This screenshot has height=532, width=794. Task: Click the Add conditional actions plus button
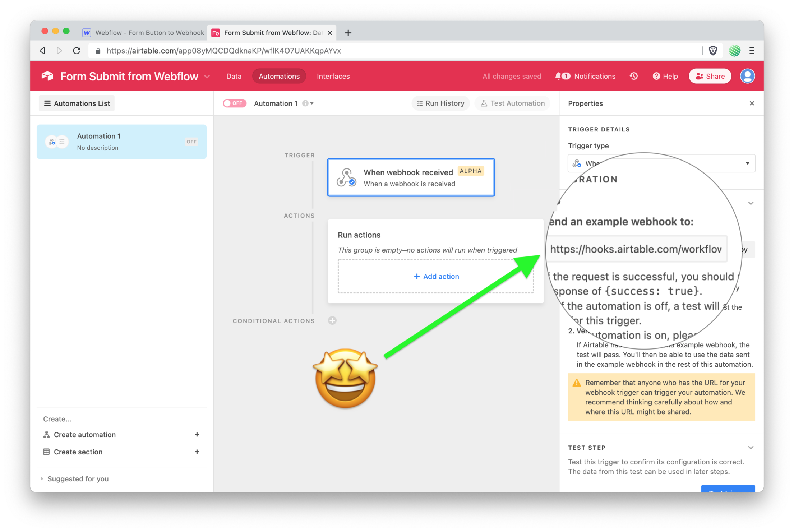pos(333,321)
